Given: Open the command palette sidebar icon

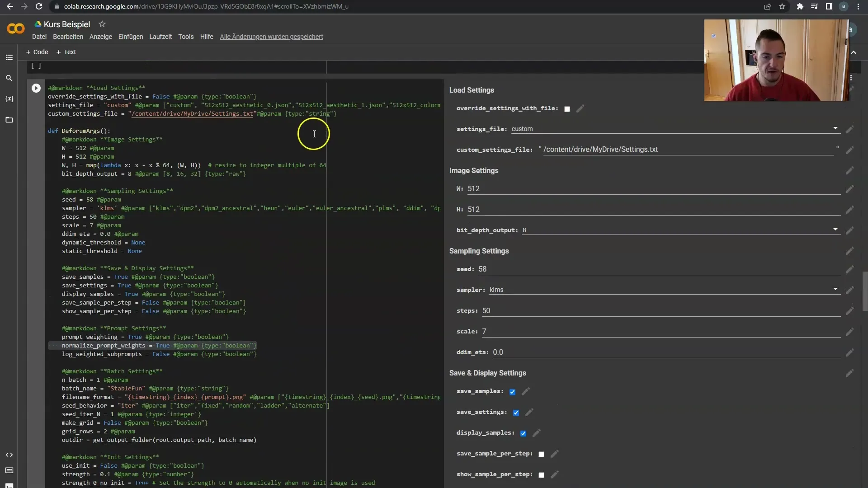Looking at the screenshot, I should click(9, 470).
